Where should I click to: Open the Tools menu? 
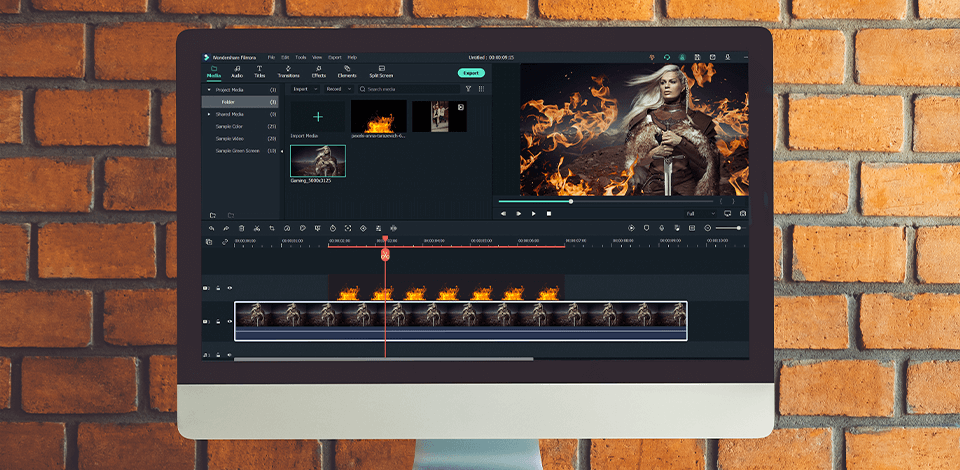coord(301,57)
